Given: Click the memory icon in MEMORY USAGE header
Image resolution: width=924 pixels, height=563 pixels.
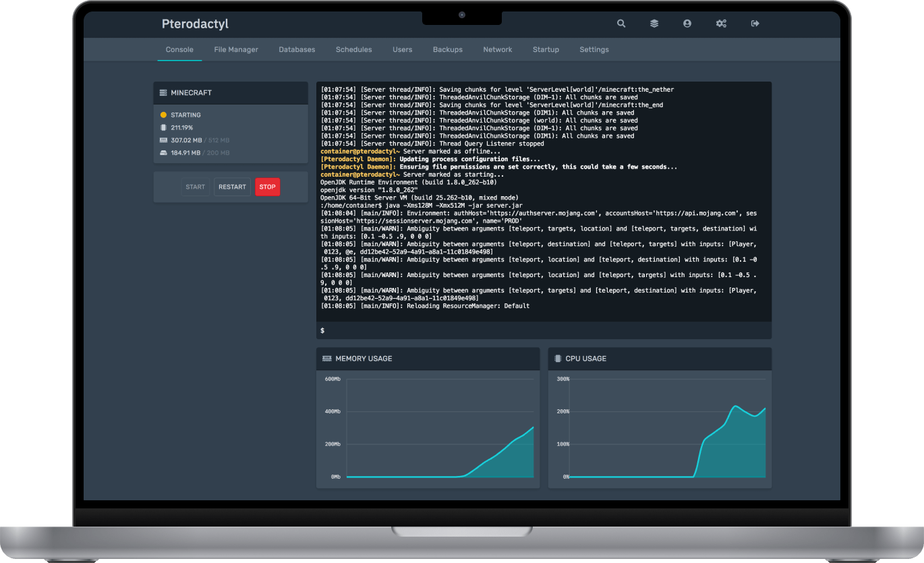Looking at the screenshot, I should coord(328,358).
